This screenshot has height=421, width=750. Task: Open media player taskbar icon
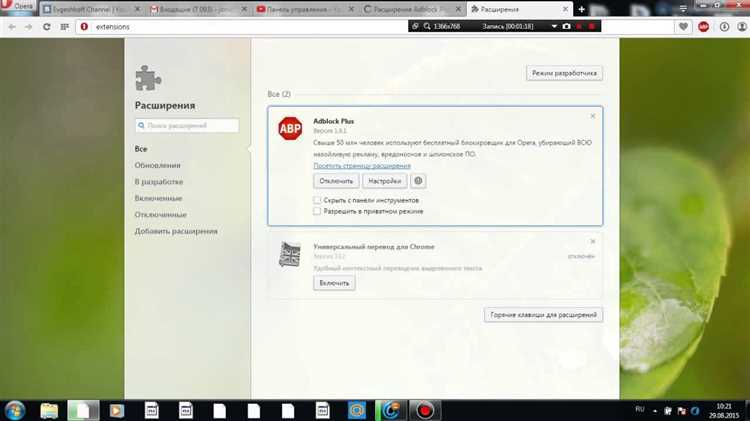click(x=117, y=410)
